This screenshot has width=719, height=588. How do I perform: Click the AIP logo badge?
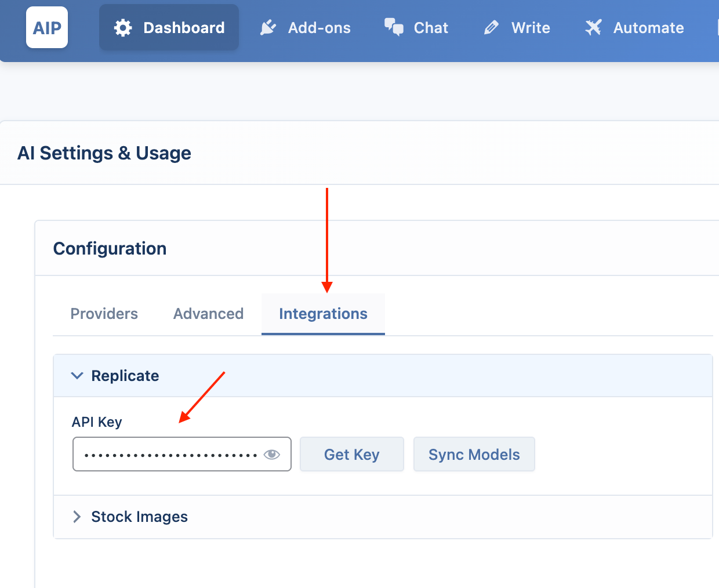47,27
